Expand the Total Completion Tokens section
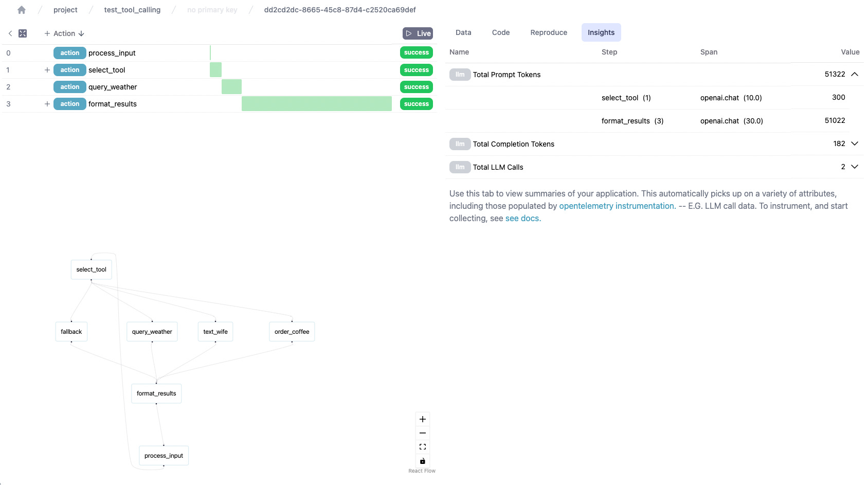The width and height of the screenshot is (868, 485). tap(855, 143)
